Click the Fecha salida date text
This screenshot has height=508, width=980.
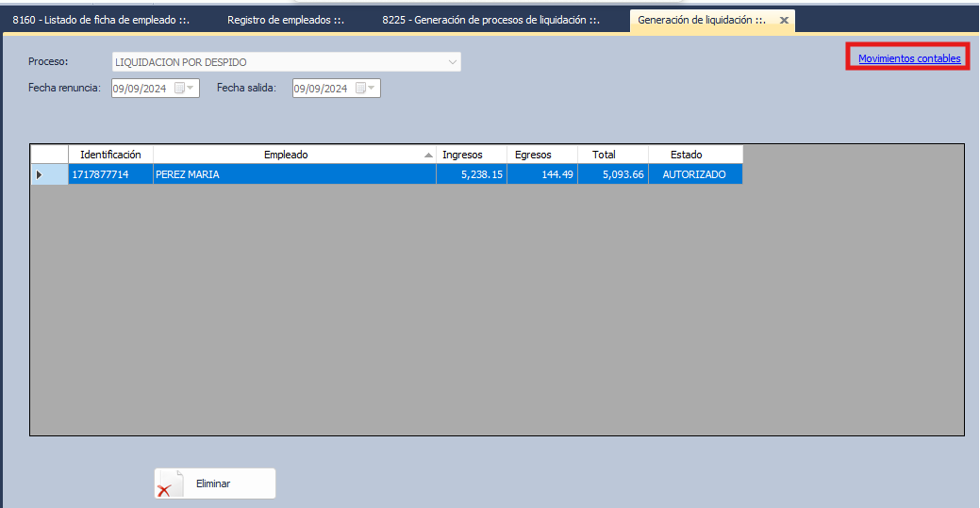(321, 89)
